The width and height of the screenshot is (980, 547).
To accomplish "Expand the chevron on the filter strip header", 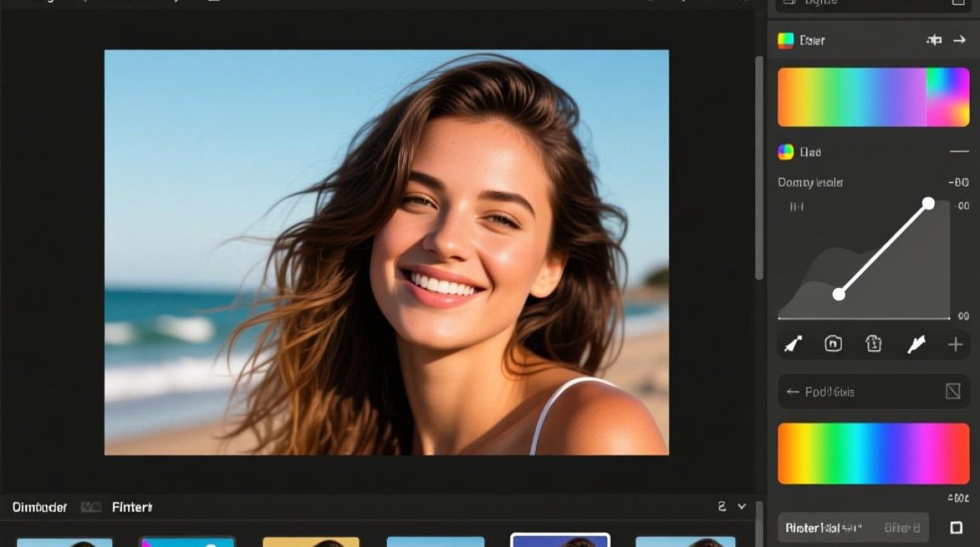I will [742, 506].
